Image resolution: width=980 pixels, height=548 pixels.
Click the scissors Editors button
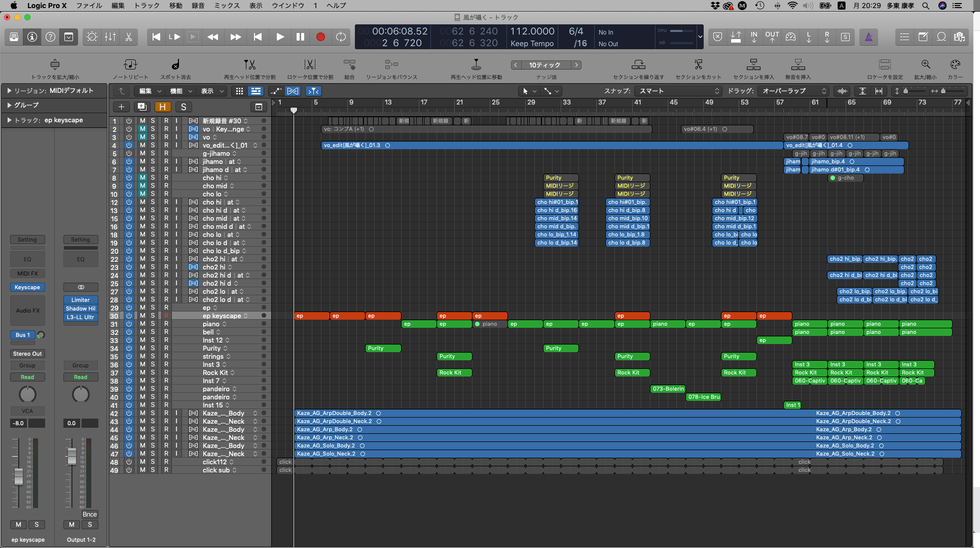pyautogui.click(x=129, y=37)
